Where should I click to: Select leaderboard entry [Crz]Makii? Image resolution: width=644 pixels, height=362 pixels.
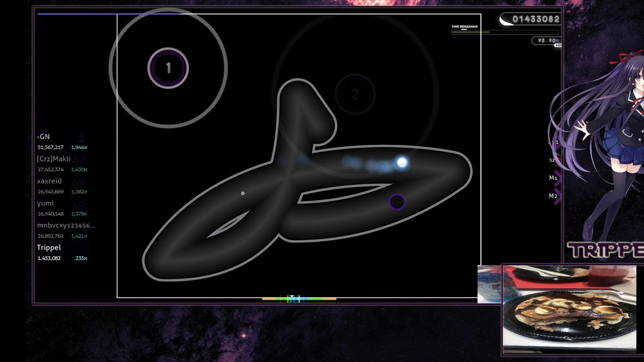tap(63, 164)
